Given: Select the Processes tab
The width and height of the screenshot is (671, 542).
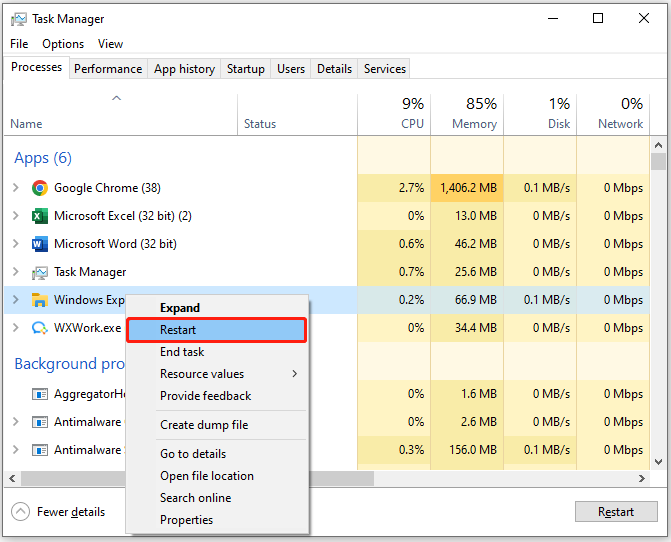Looking at the screenshot, I should [36, 67].
